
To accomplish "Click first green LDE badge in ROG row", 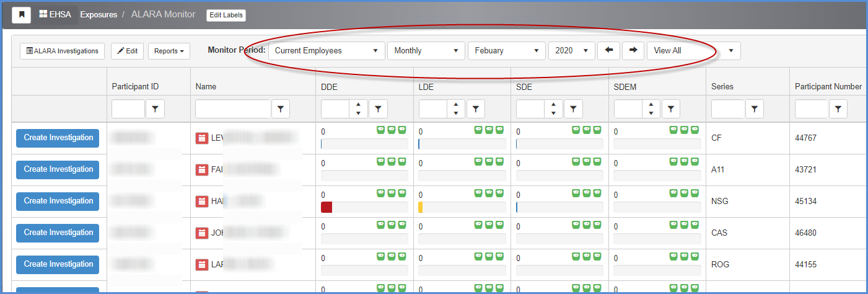I will click(480, 256).
